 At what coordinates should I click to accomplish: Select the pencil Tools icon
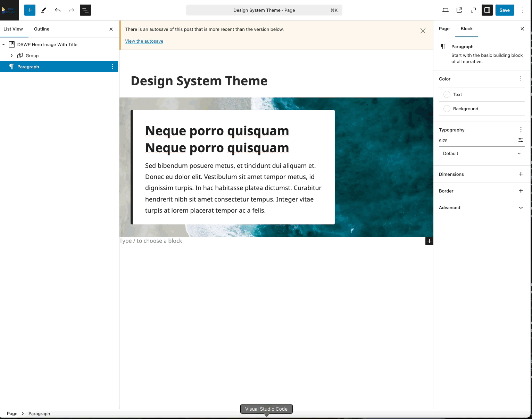pyautogui.click(x=44, y=10)
